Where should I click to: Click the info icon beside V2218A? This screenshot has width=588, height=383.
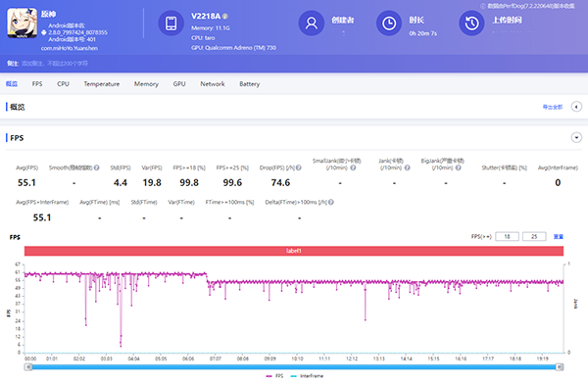point(225,16)
